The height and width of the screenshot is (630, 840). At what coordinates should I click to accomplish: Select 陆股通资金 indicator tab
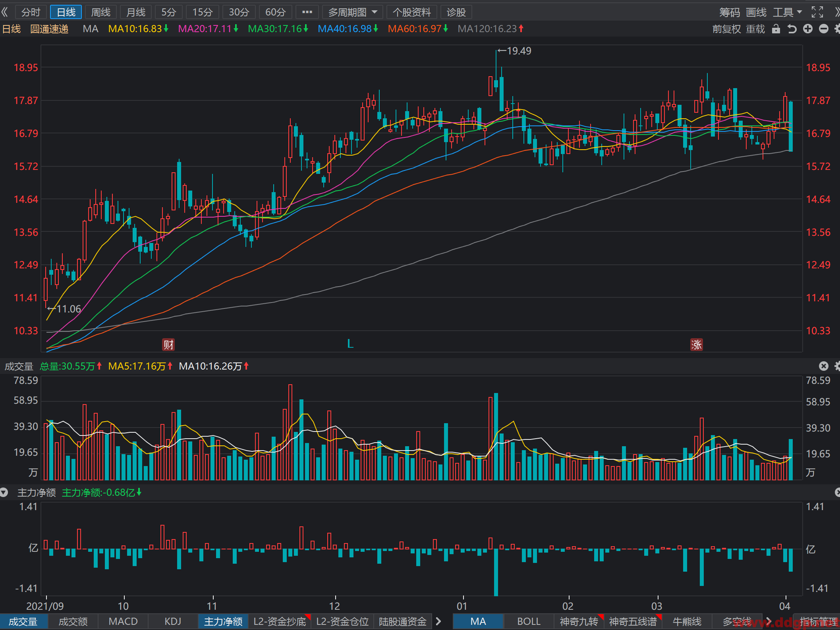pos(403,621)
